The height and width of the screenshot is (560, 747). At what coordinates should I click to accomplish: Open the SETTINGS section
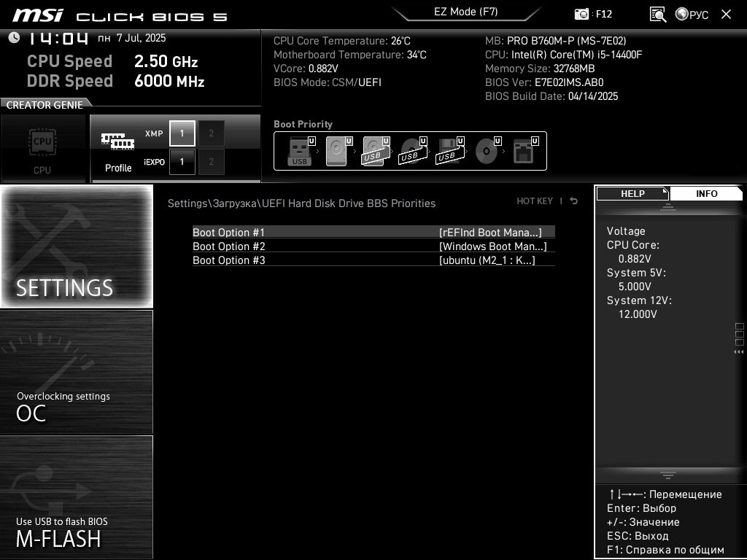tap(77, 246)
